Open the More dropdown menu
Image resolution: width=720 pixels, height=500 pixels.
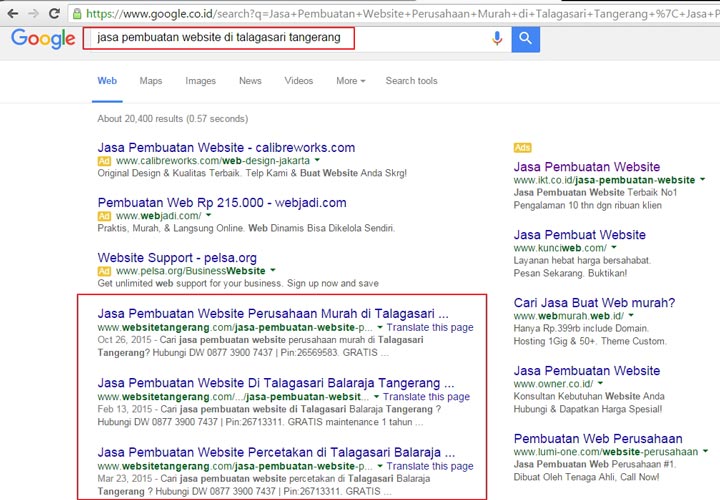351,81
